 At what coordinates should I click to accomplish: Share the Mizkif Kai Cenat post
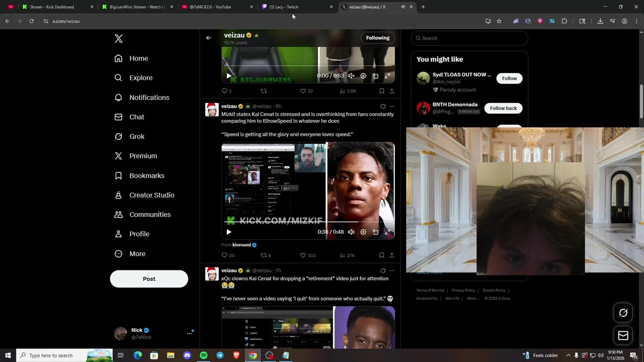[x=391, y=255]
